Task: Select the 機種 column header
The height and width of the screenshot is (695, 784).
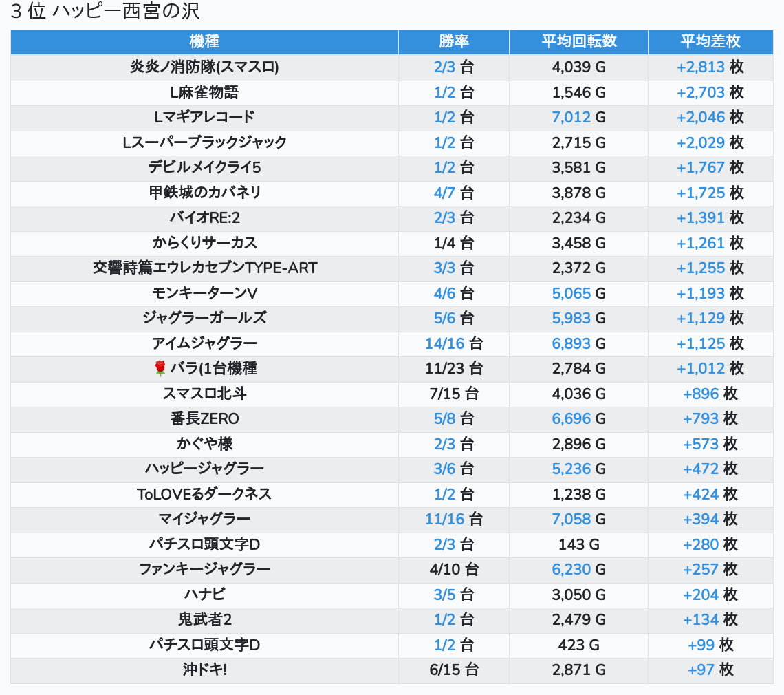Action: click(x=204, y=41)
